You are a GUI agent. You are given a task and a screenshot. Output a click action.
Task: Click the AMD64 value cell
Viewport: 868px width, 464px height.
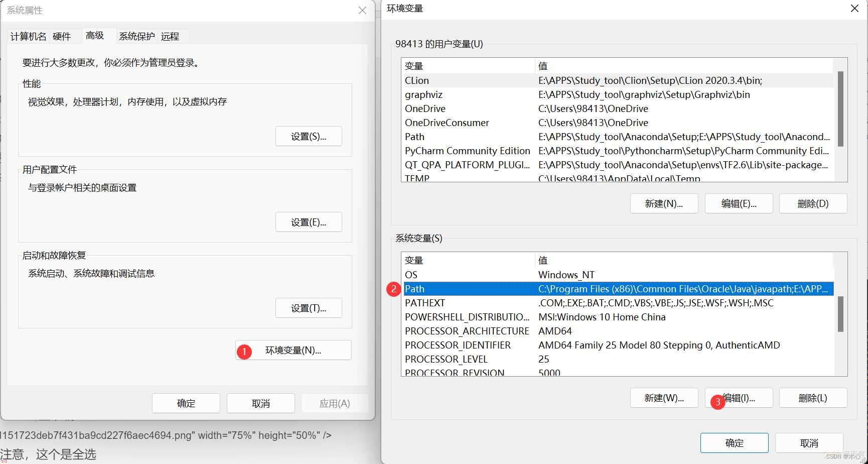click(555, 331)
